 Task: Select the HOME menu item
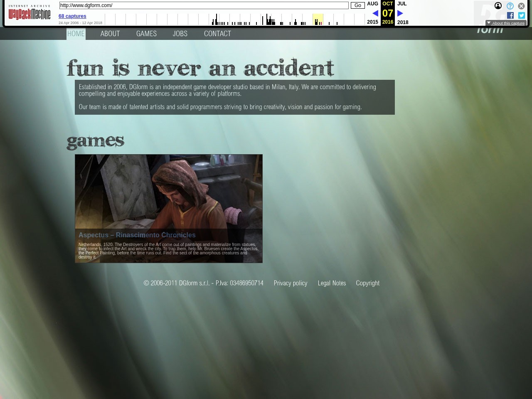pos(76,34)
